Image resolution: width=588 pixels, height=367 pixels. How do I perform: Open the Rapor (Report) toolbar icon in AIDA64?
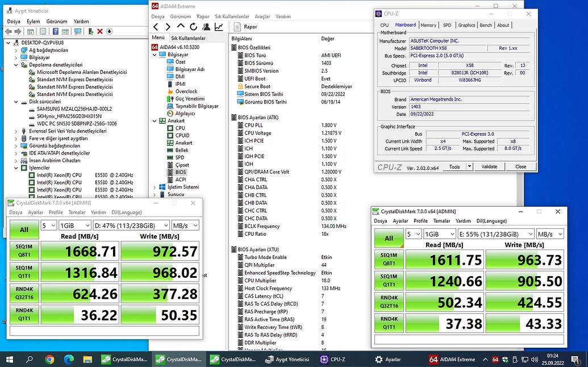(x=237, y=26)
